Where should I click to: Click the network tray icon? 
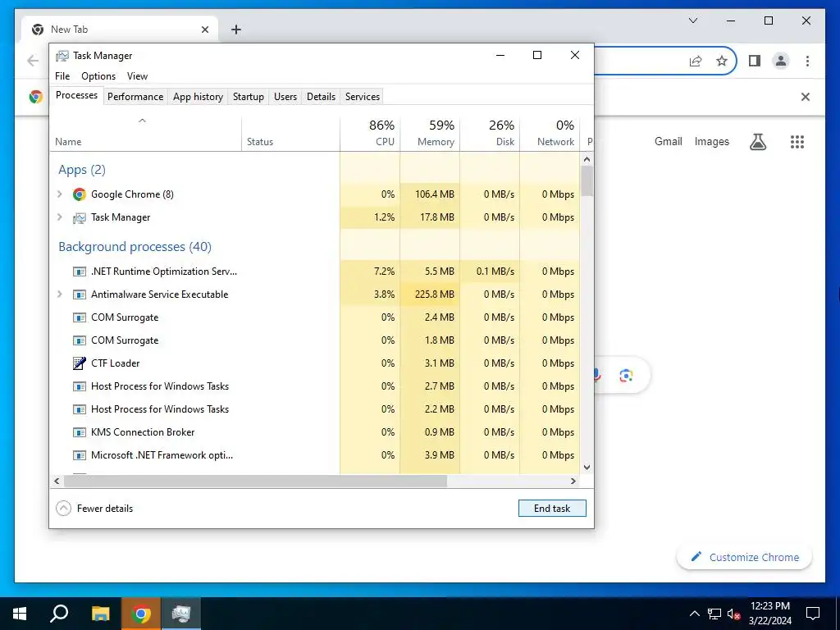click(714, 614)
